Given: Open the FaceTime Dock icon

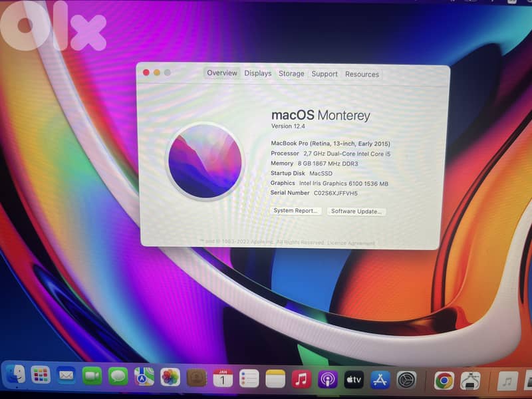Looking at the screenshot, I should click(x=92, y=376).
